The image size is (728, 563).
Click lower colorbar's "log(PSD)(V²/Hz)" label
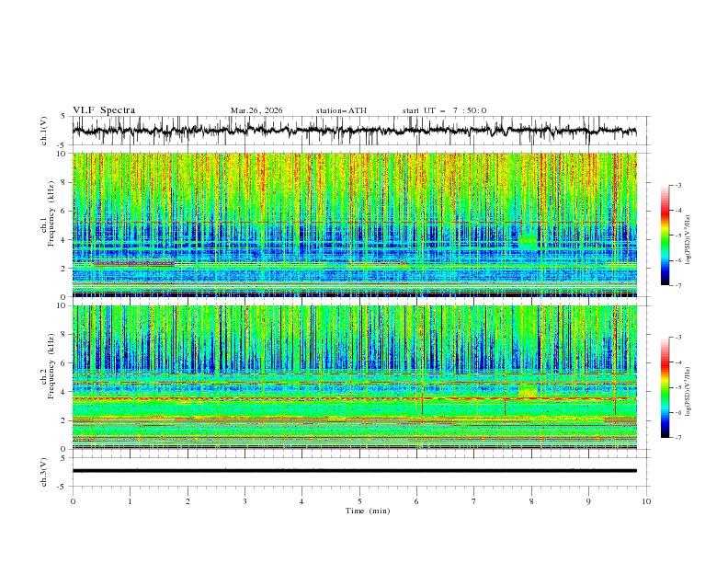point(688,392)
